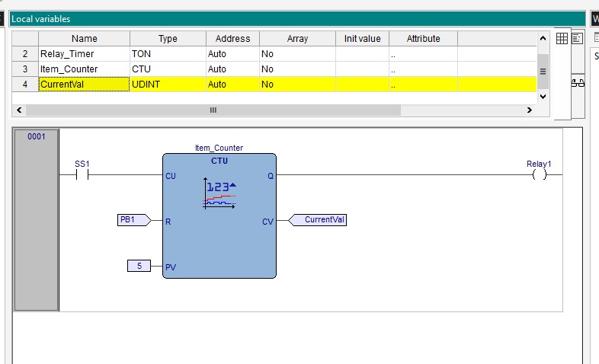Select row number 4 header
The image size is (599, 364).
pos(25,85)
